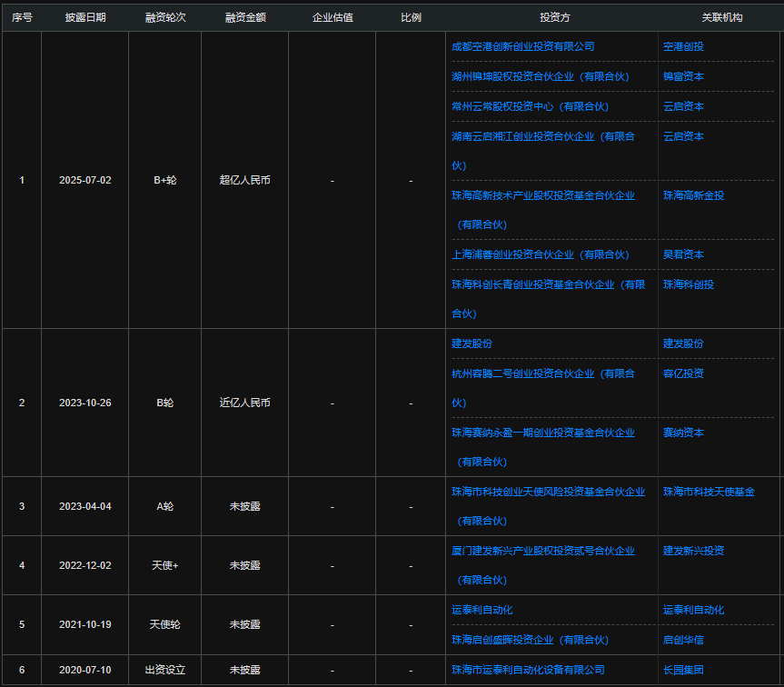This screenshot has width=784, height=687.
Task: Click the 天使+ round cell
Action: [165, 565]
